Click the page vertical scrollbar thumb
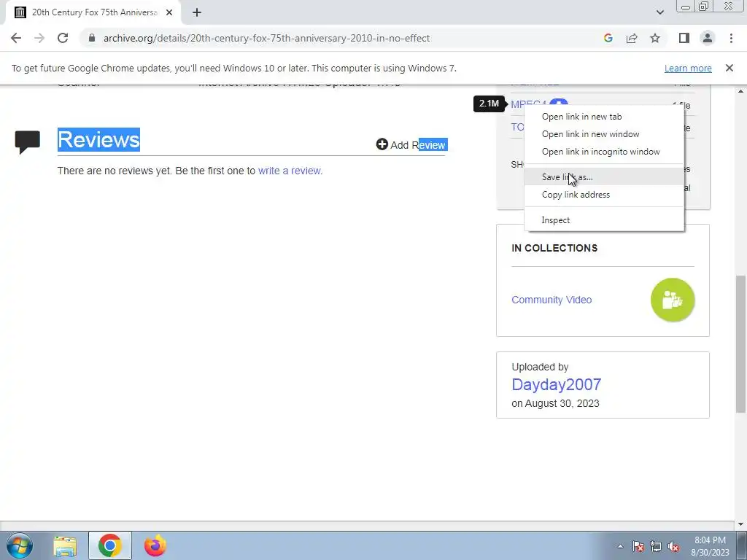This screenshot has height=560, width=747. click(741, 344)
